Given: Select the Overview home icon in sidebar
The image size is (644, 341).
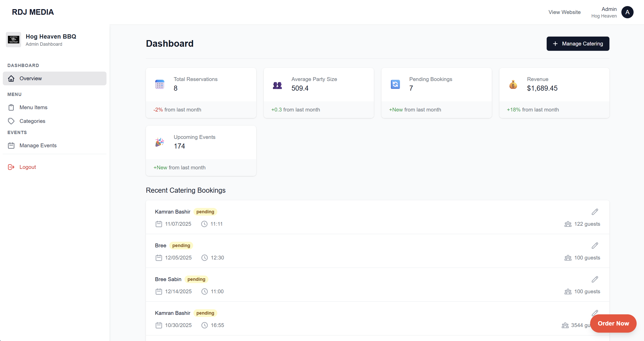Looking at the screenshot, I should point(11,78).
